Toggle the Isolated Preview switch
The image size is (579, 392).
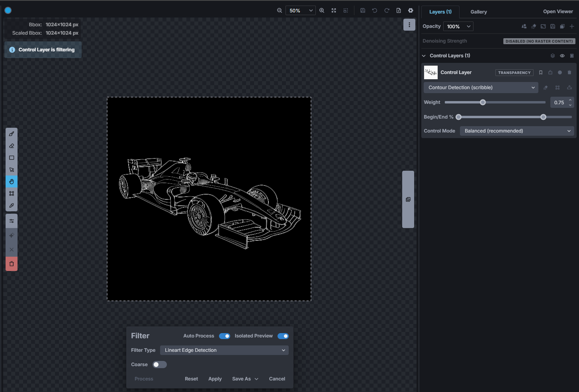[283, 336]
